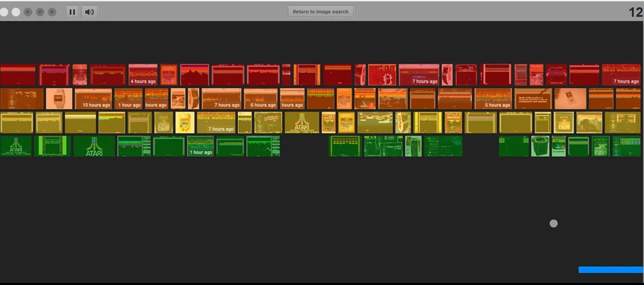Mute the game sound with speaker icon
This screenshot has height=285, width=644.
(x=89, y=12)
